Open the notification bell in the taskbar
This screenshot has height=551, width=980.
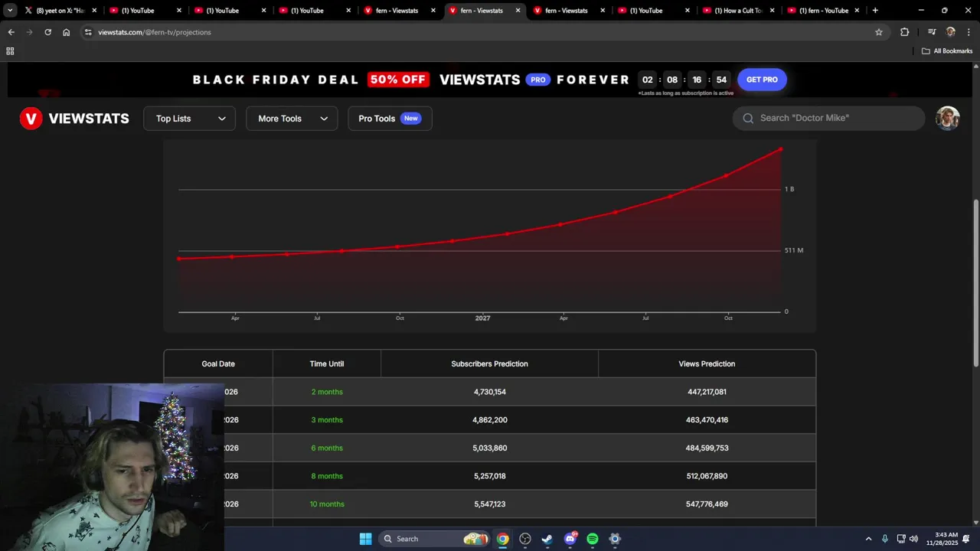pyautogui.click(x=966, y=539)
